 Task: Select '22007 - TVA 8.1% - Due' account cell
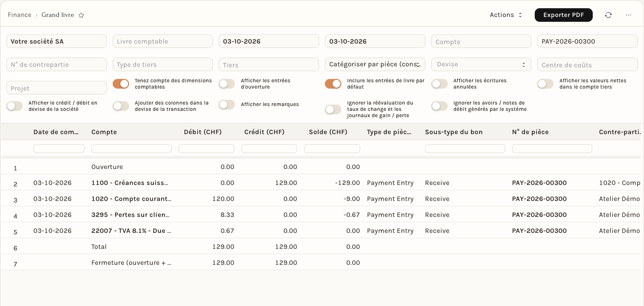pyautogui.click(x=131, y=231)
